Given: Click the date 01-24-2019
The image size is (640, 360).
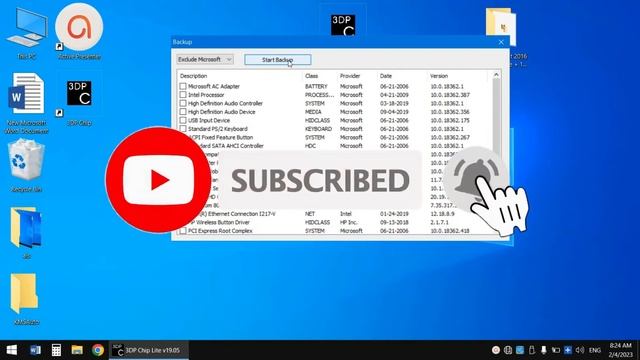Looking at the screenshot, I should pos(394,214).
